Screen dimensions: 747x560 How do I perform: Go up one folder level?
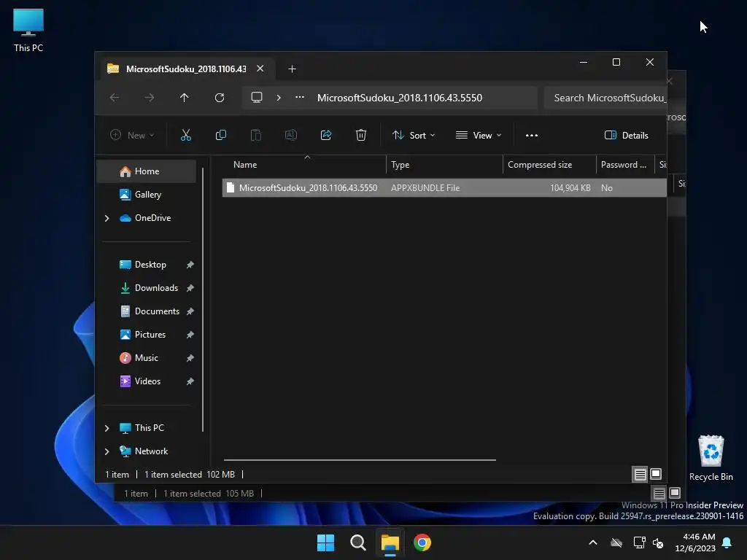(x=185, y=98)
